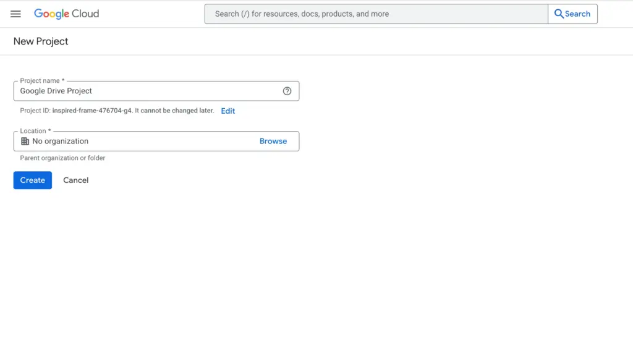
Task: Click the 'Parent organization or folder' hint
Action: 62,158
